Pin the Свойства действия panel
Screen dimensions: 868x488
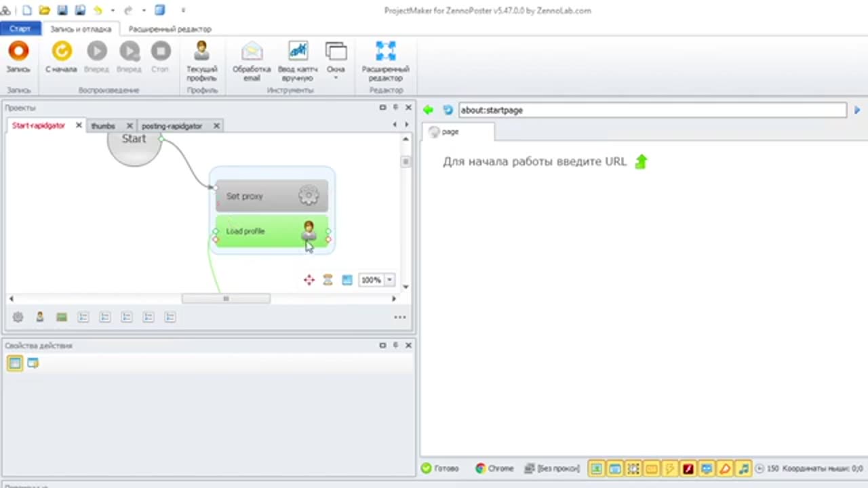(395, 345)
